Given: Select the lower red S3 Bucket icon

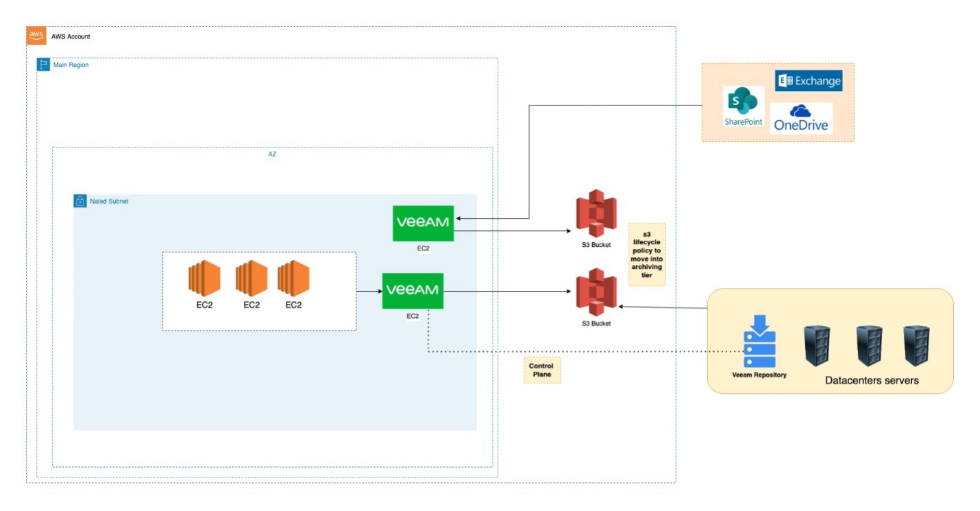Looking at the screenshot, I should pos(596,292).
